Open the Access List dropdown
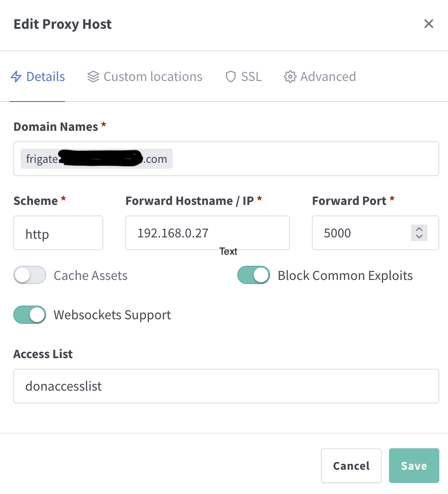 click(x=226, y=386)
